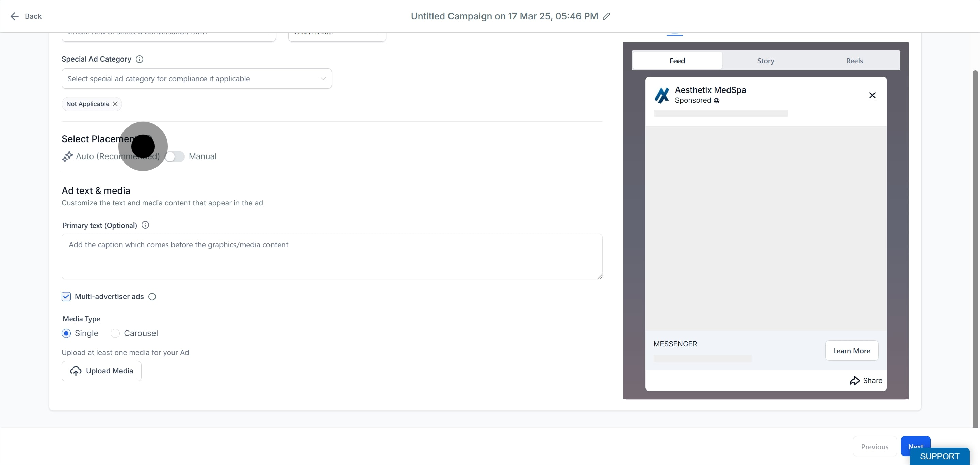Close the Aesthetix MedSpa ad preview
This screenshot has height=465, width=980.
(872, 95)
